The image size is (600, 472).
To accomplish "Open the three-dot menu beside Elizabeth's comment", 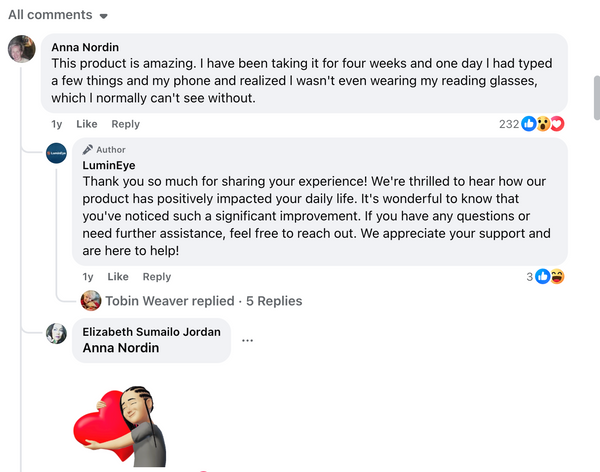I will (248, 340).
